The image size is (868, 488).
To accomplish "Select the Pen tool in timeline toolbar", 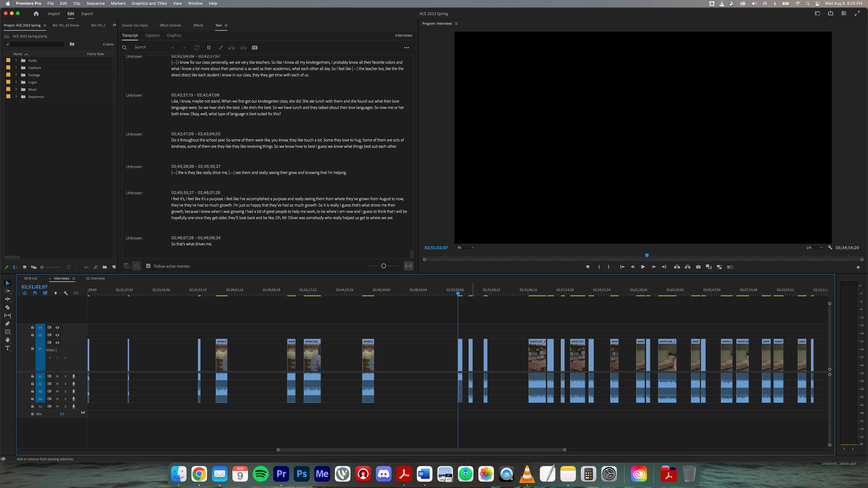I will 7,324.
